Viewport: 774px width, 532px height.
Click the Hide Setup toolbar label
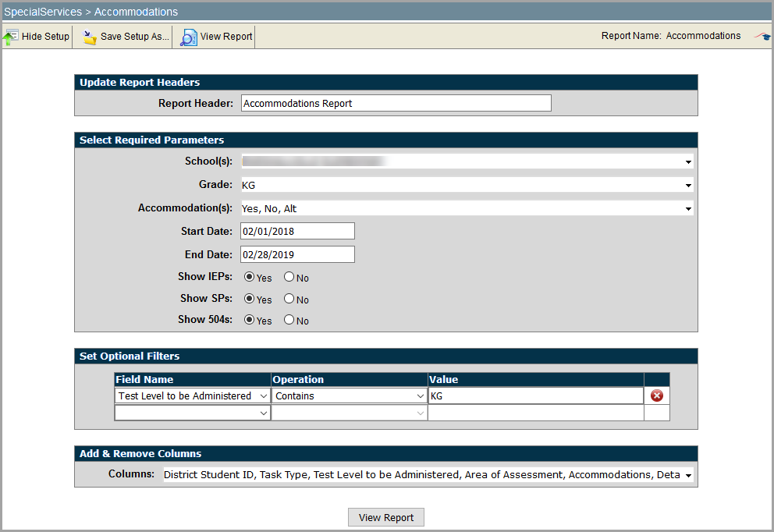(45, 37)
